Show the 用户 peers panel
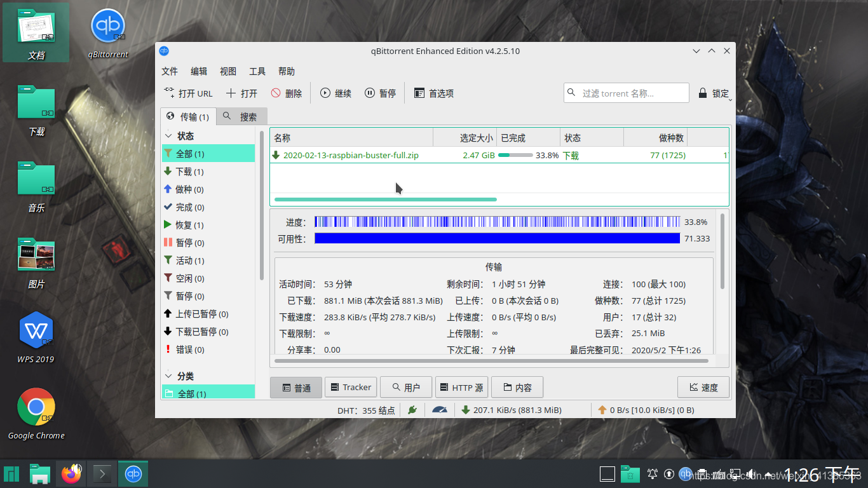The image size is (868, 488). [x=406, y=387]
